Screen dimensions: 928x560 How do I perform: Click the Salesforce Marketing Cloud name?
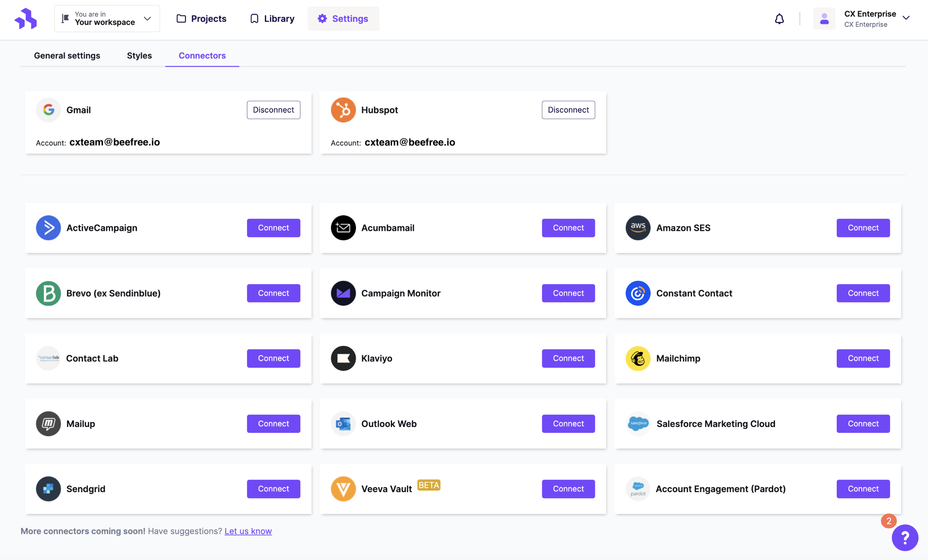pos(716,424)
